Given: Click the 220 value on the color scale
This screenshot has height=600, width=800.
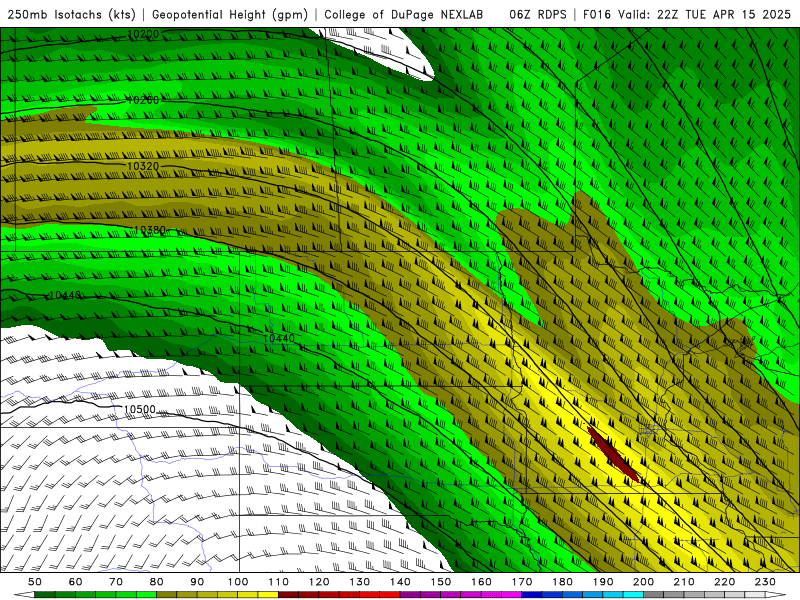Looking at the screenshot, I should [x=724, y=582].
